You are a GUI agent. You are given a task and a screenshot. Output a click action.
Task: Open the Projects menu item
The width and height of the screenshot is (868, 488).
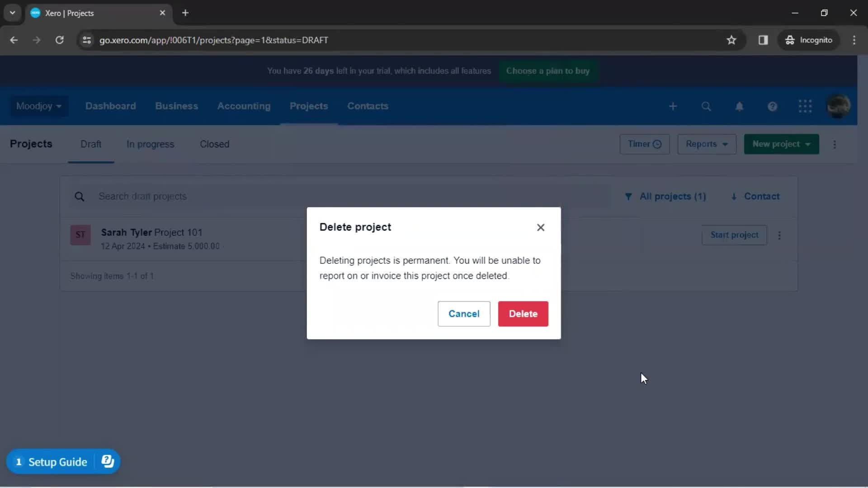309,106
